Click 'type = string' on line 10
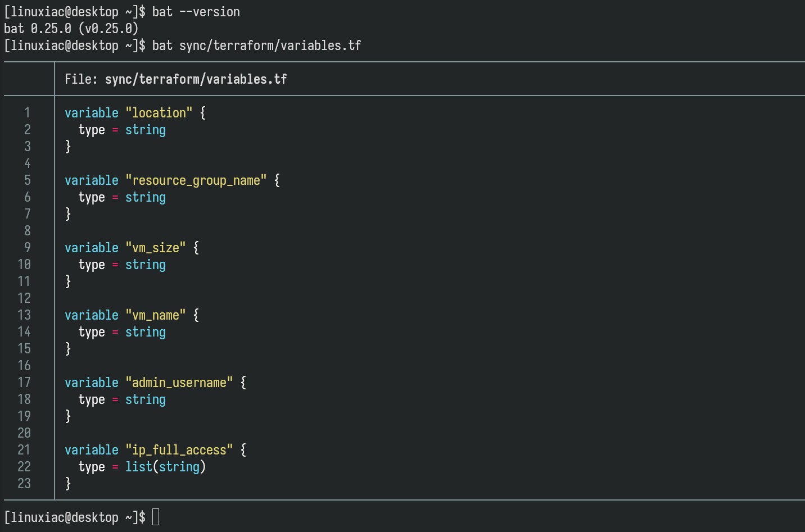The image size is (805, 532). click(122, 265)
